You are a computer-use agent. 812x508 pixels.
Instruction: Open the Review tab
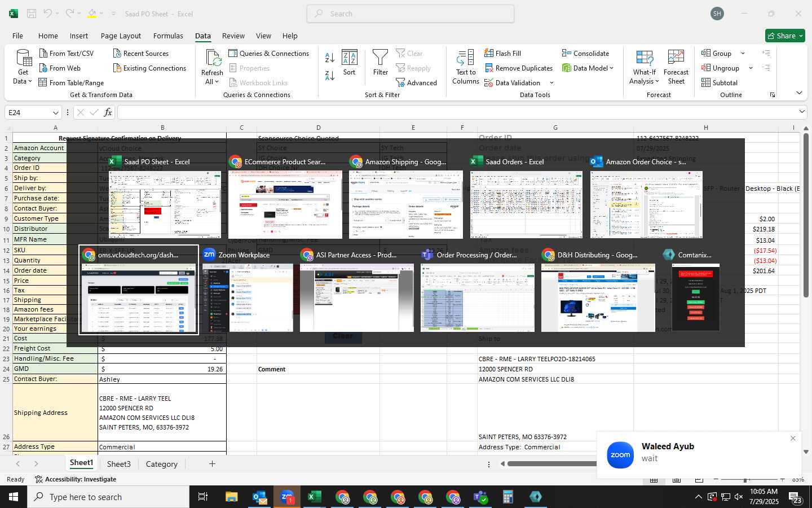(233, 36)
